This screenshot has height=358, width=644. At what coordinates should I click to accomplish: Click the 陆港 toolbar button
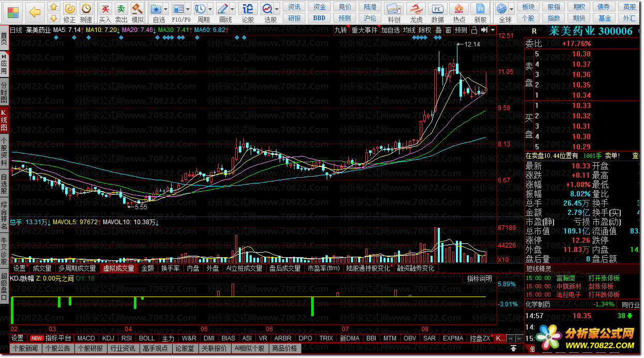pyautogui.click(x=370, y=7)
